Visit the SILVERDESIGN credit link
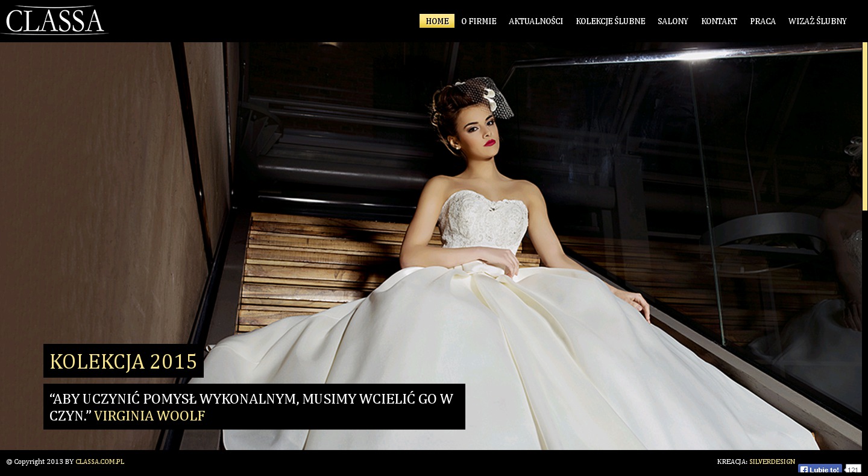This screenshot has height=476, width=868. [772, 462]
